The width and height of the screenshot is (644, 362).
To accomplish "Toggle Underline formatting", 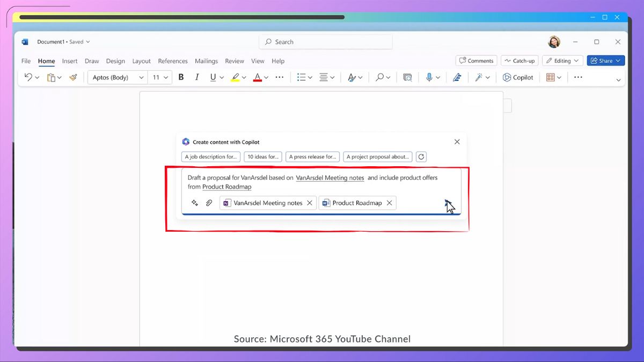I will pos(213,77).
